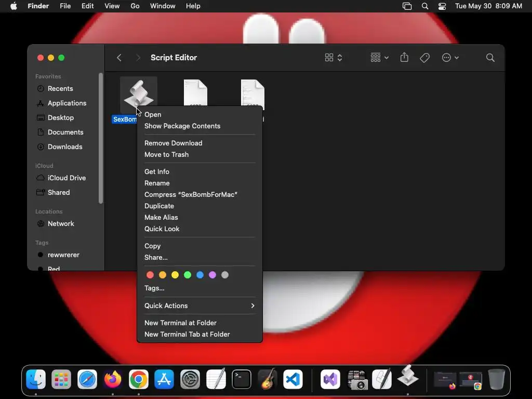Choose Make Alias
Viewport: 532px width, 399px height.
point(199,218)
